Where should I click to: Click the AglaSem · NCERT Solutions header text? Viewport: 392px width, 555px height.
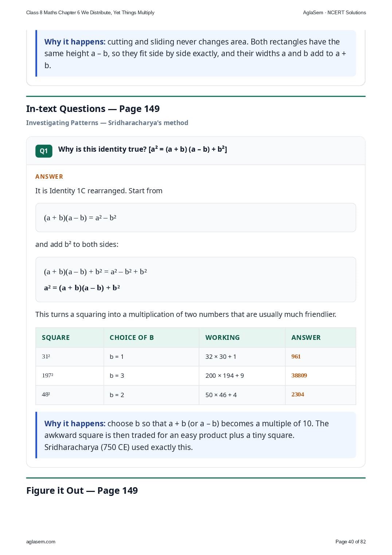[x=334, y=12]
